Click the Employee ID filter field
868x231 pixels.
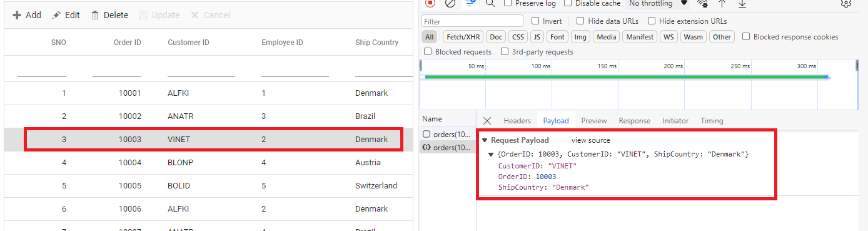click(295, 69)
